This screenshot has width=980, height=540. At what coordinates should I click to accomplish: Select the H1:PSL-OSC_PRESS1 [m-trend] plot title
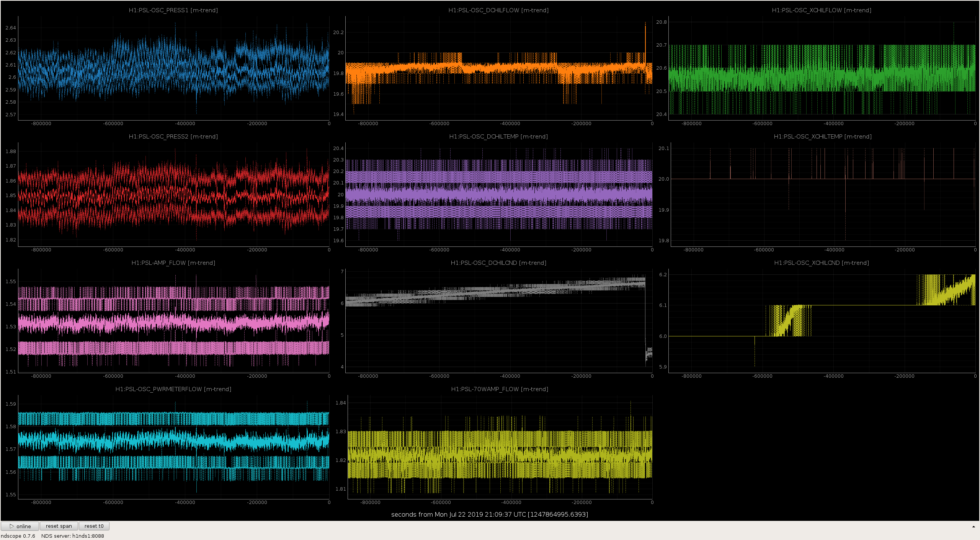coord(173,10)
